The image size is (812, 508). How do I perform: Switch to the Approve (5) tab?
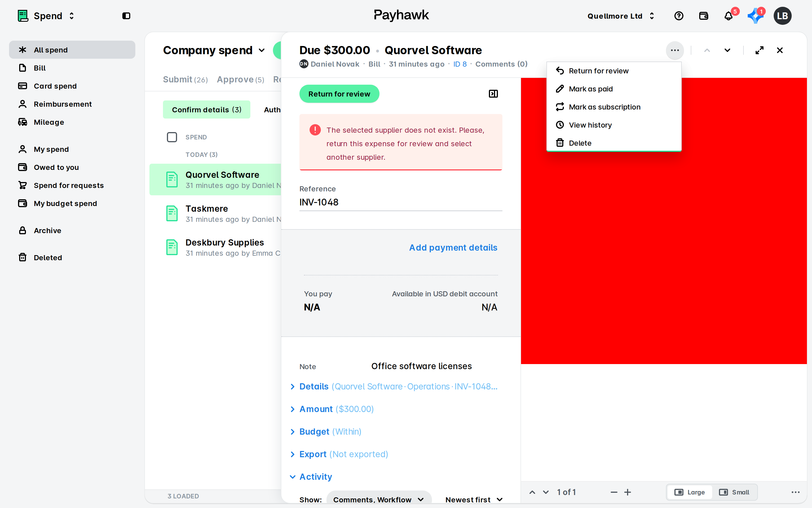(x=240, y=80)
